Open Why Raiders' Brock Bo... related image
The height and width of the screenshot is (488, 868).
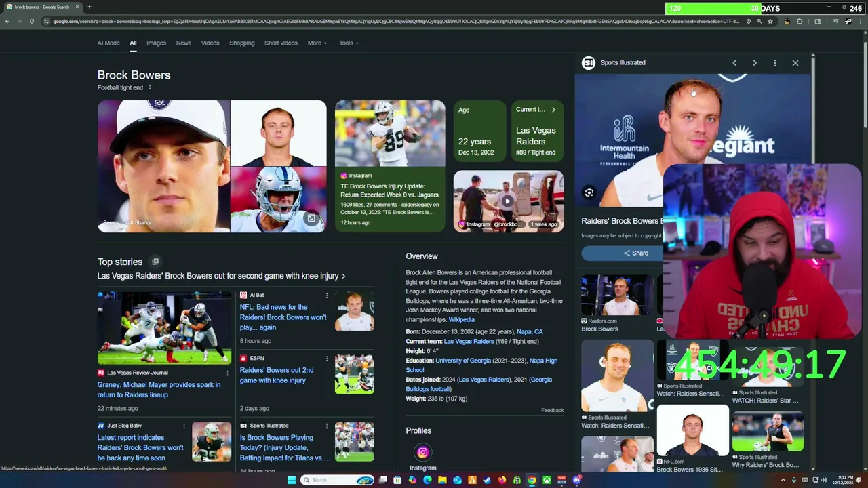click(x=768, y=432)
